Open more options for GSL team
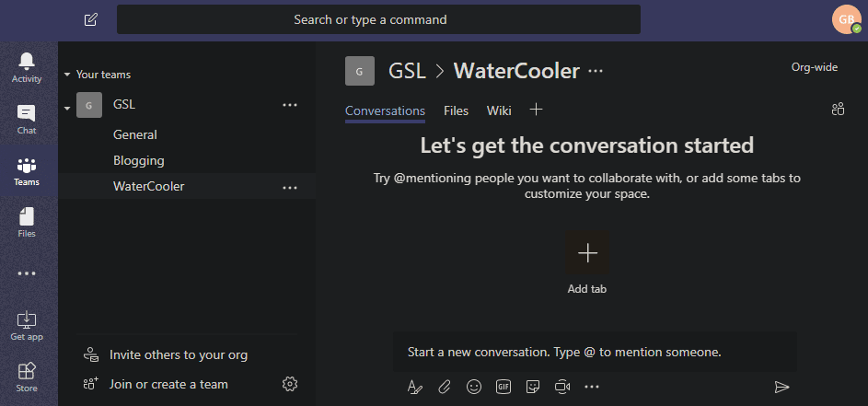 pyautogui.click(x=290, y=105)
